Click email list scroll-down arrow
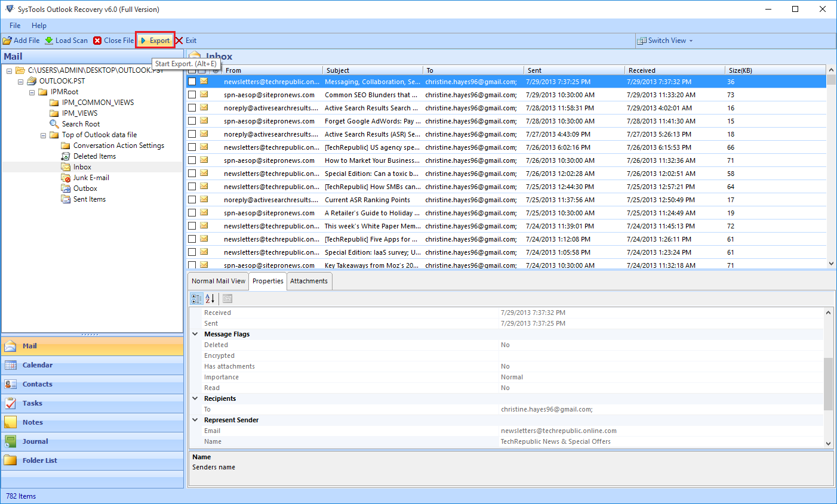The width and height of the screenshot is (837, 504). [x=830, y=263]
